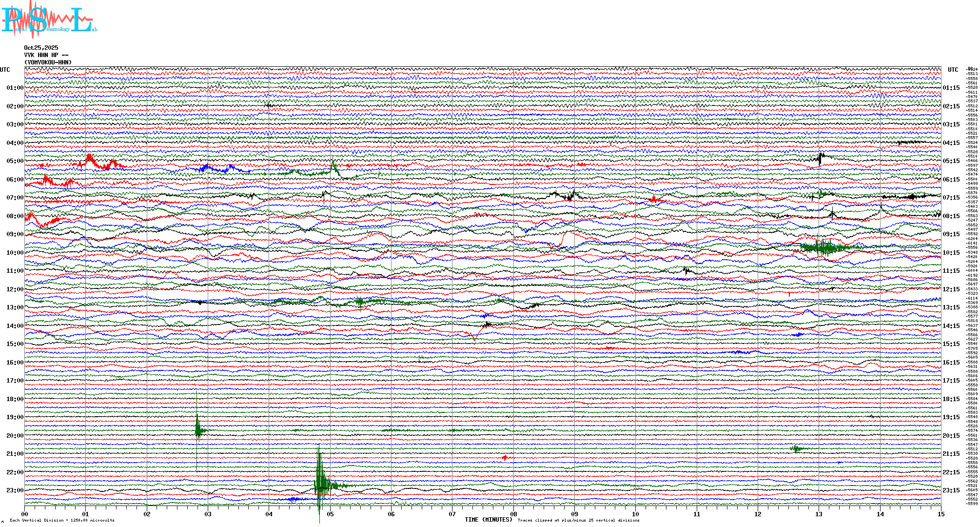The width and height of the screenshot is (980, 527).
Task: Click the (VOMVOKOU-HHN) station name label
Action: click(48, 62)
